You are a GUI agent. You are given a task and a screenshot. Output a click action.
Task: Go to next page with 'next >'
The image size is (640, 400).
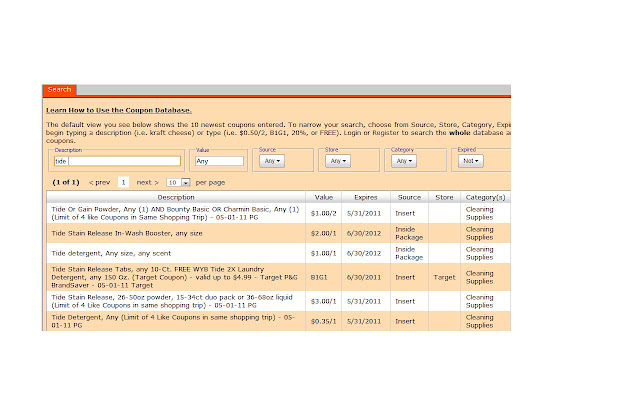pyautogui.click(x=147, y=182)
